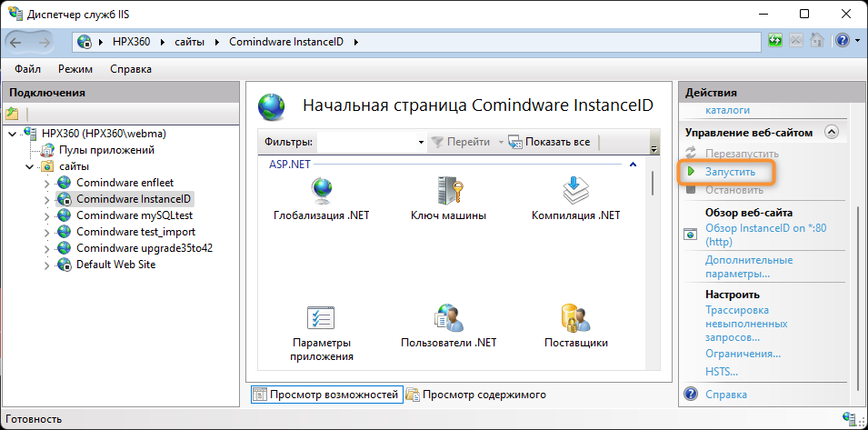Click the Back navigation arrow
This screenshot has width=868, height=430.
16,42
